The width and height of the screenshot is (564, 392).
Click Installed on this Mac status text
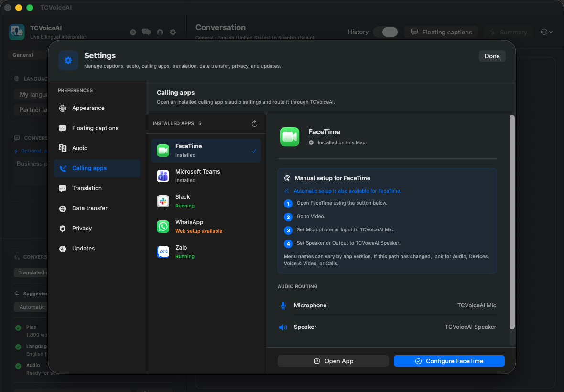click(341, 143)
